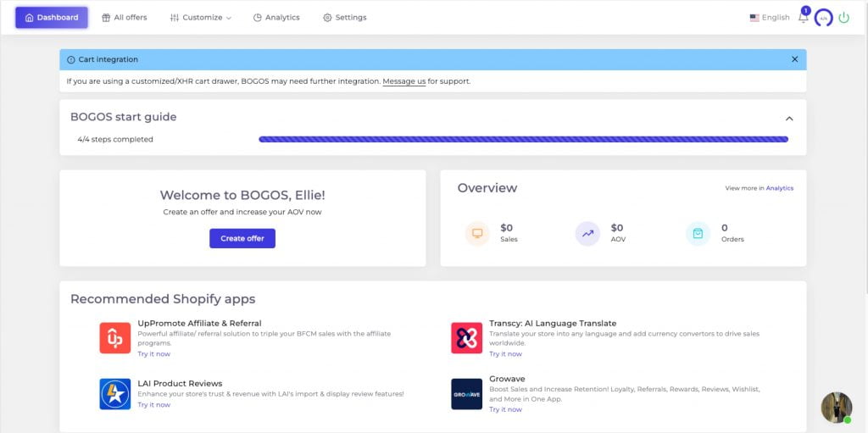Open the English language selector
Image resolution: width=868 pixels, height=433 pixels.
pos(770,18)
